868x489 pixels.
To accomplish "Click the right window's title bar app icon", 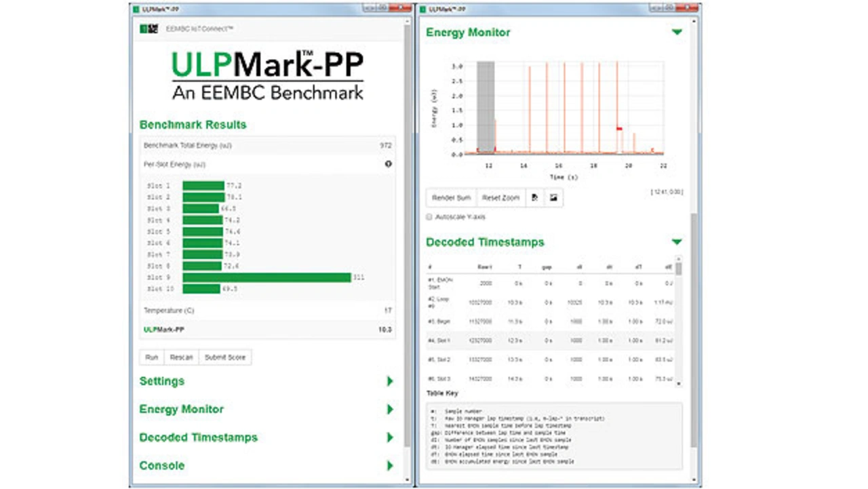I will click(x=423, y=9).
